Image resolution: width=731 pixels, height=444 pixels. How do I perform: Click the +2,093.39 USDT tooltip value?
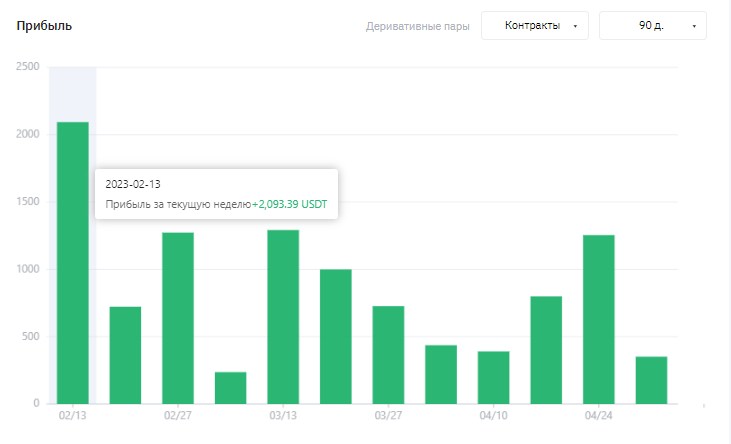point(290,204)
